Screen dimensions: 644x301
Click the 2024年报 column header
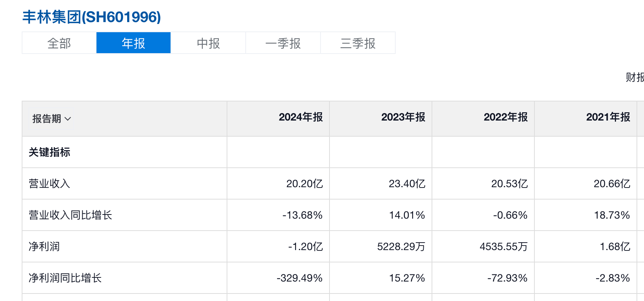[x=301, y=117]
